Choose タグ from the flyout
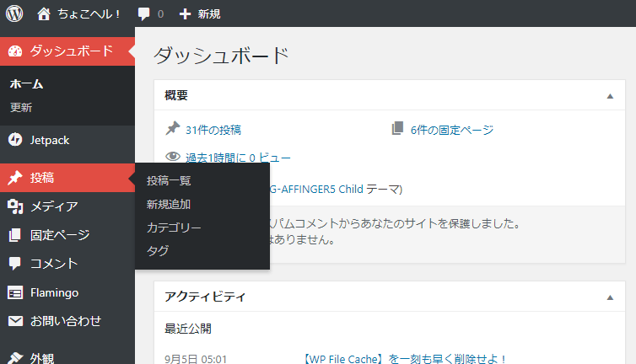 point(158,250)
